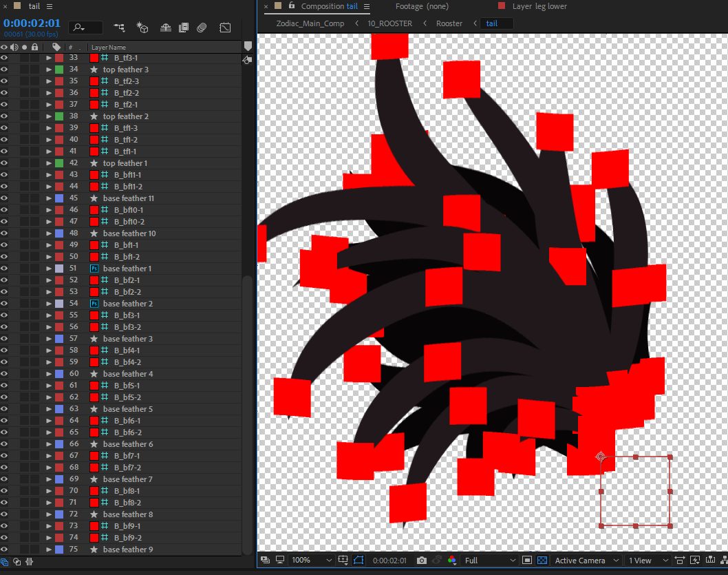Image resolution: width=728 pixels, height=575 pixels.
Task: Toggle Draft 3D in the timeline
Action: (142, 28)
